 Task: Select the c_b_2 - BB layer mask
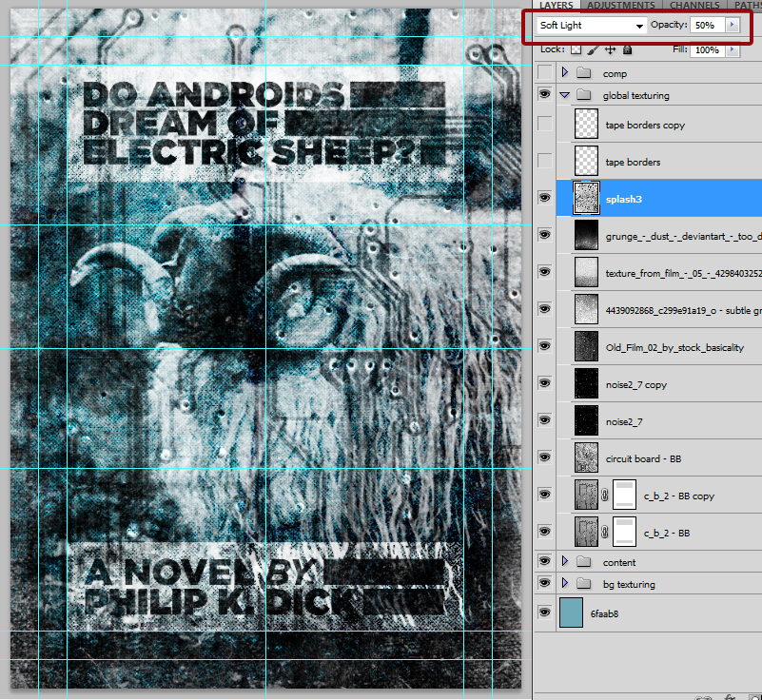624,533
